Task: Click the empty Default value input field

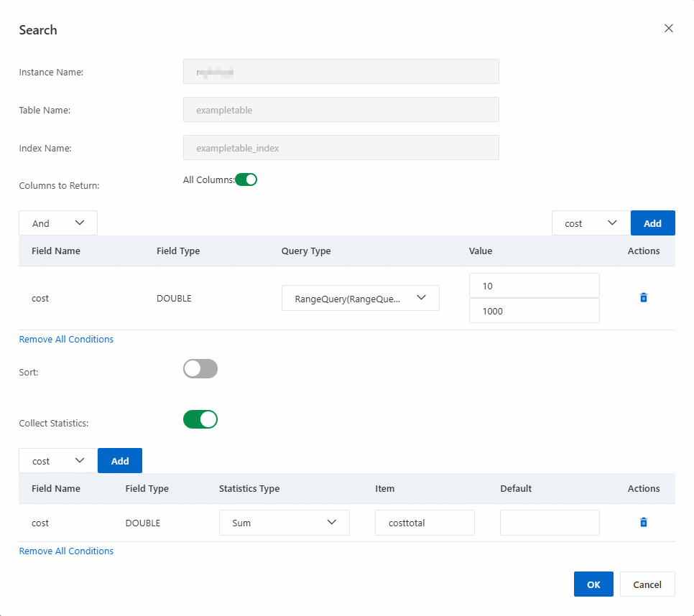Action: [550, 523]
